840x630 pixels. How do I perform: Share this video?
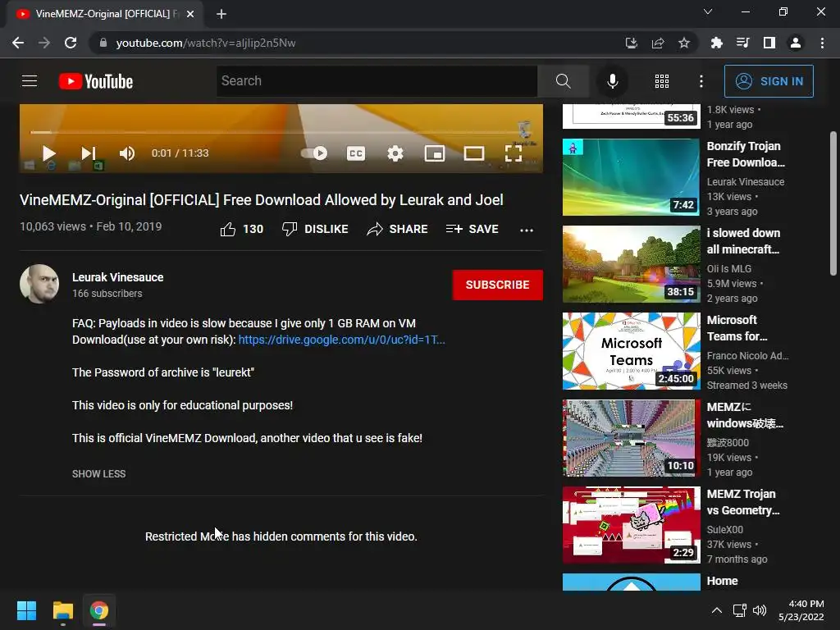[x=397, y=230]
